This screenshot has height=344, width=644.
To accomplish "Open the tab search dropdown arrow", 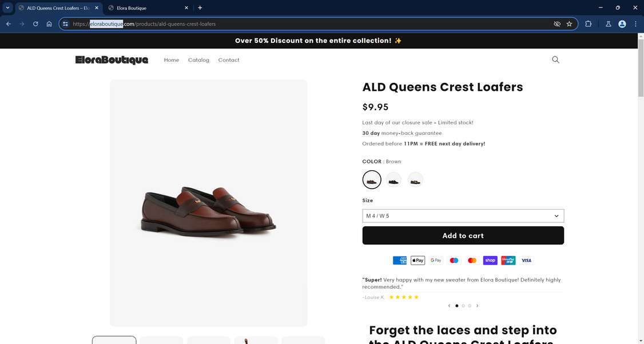I will coord(8,8).
